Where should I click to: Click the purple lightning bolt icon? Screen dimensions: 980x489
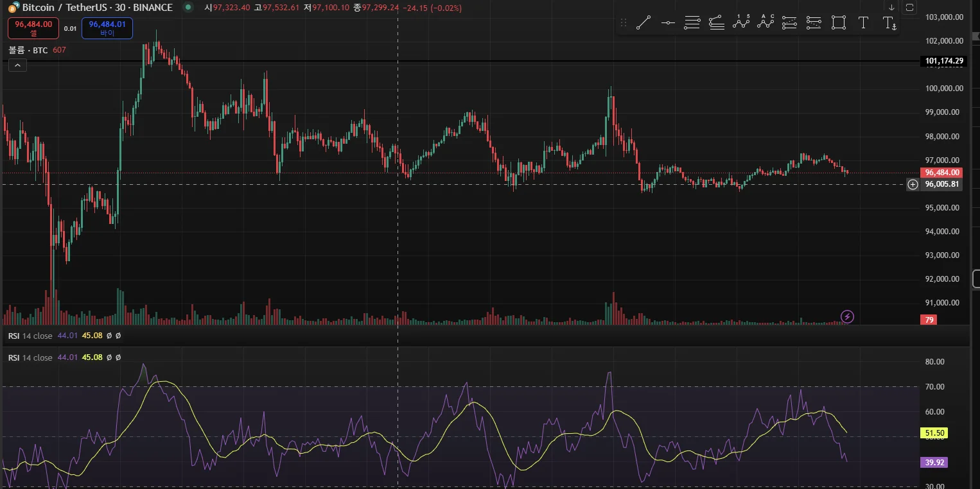[x=847, y=316]
